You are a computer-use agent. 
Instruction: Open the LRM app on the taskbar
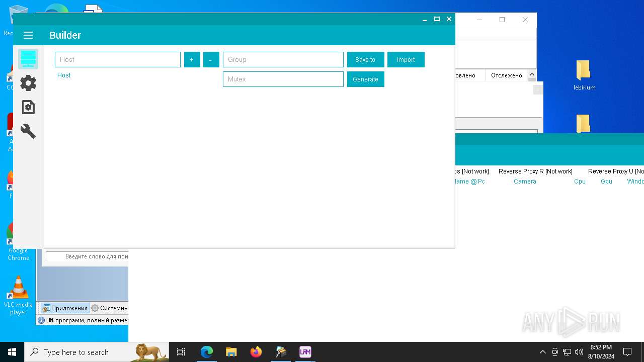(x=305, y=352)
